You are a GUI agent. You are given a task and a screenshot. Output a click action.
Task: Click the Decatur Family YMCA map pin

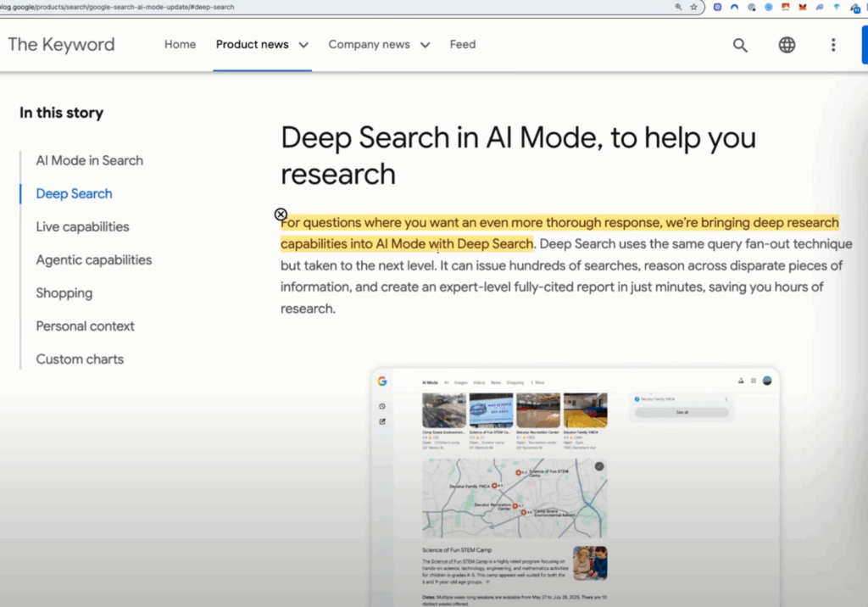coord(494,486)
